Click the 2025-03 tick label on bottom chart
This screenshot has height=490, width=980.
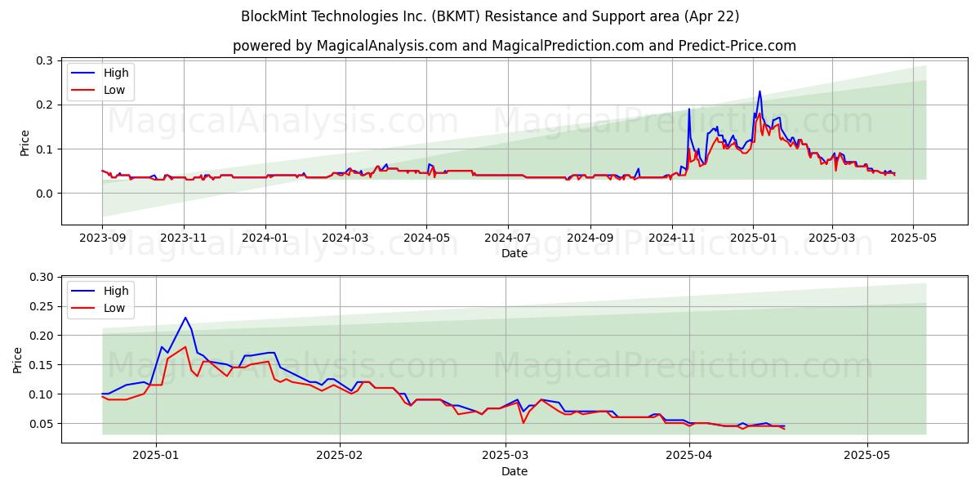[x=506, y=456]
